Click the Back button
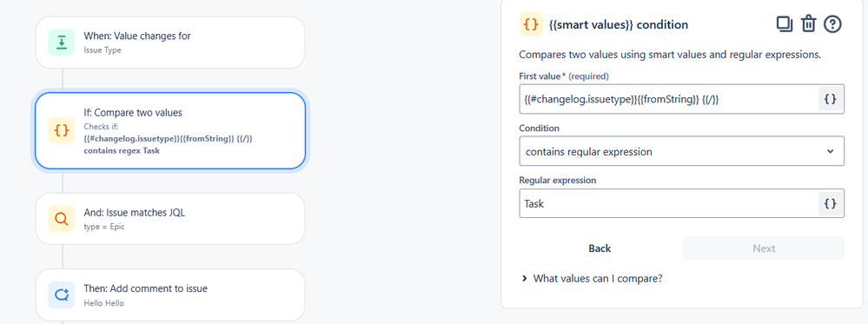868x324 pixels. 600,248
